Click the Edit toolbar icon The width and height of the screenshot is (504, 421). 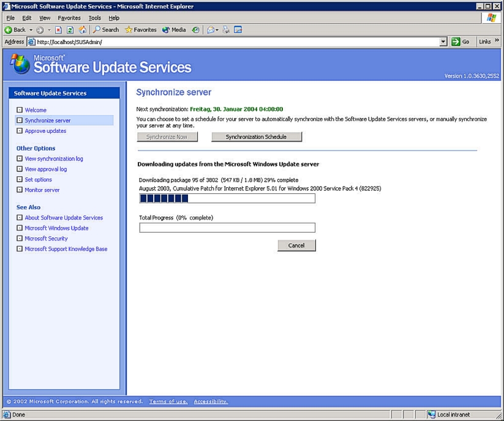(238, 30)
